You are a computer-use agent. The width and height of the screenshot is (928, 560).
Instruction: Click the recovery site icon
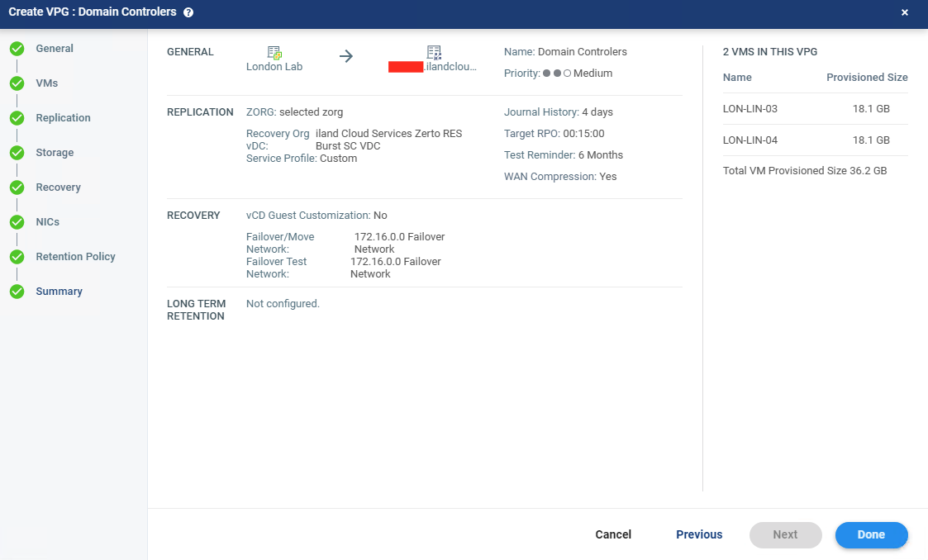pos(434,53)
